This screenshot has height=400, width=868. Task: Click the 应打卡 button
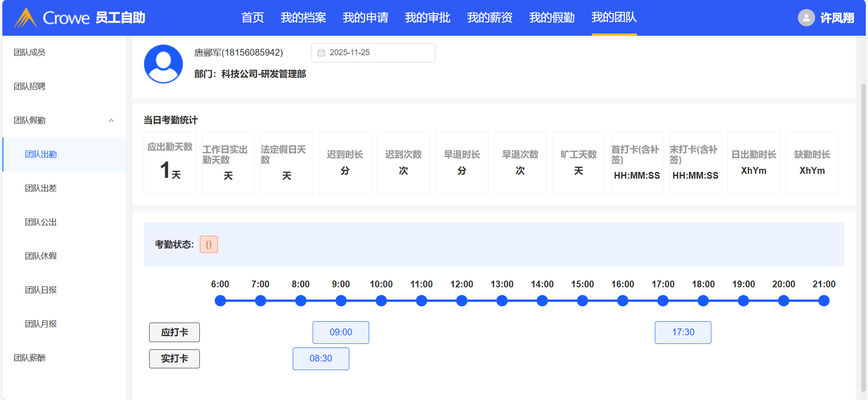(175, 333)
